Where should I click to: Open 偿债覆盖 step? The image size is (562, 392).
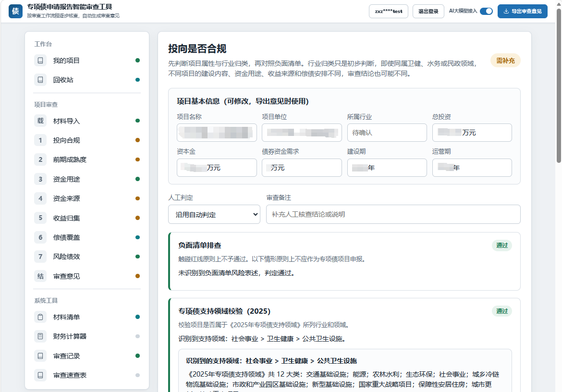point(87,237)
